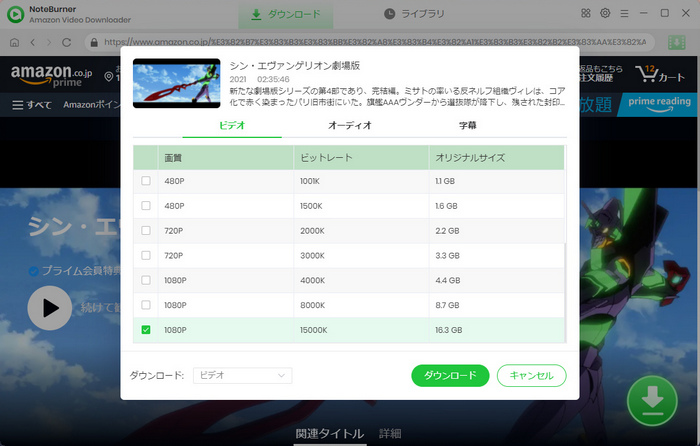Click the delivery location pin icon
700x446 pixels.
coord(108,77)
